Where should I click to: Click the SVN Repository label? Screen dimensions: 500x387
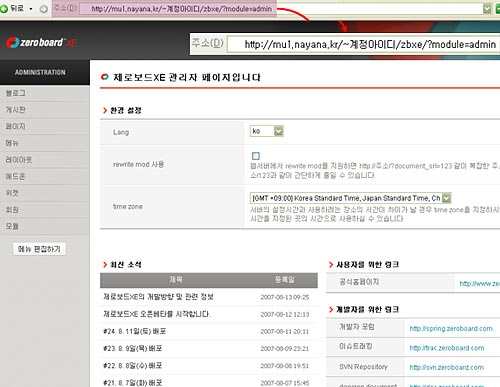363,367
